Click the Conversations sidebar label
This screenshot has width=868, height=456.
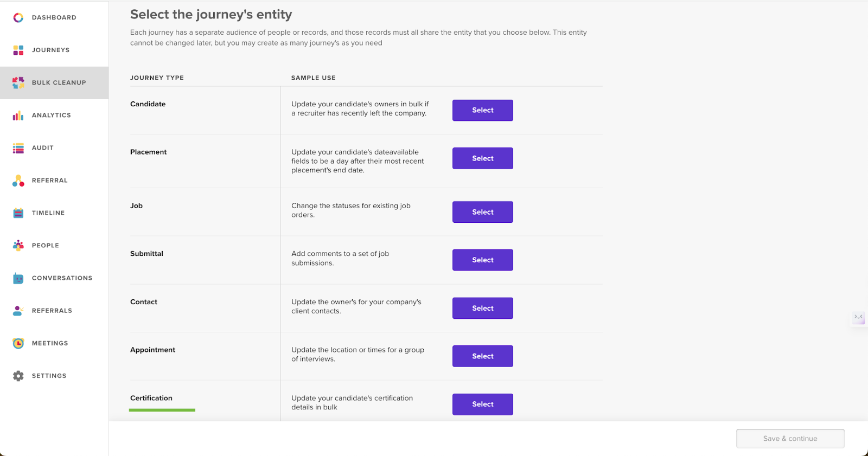click(x=62, y=278)
